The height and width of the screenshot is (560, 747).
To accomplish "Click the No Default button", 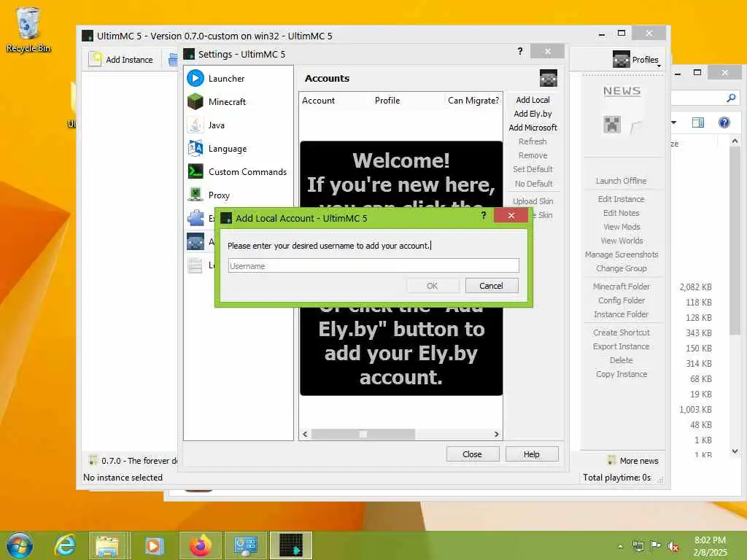I will click(533, 183).
